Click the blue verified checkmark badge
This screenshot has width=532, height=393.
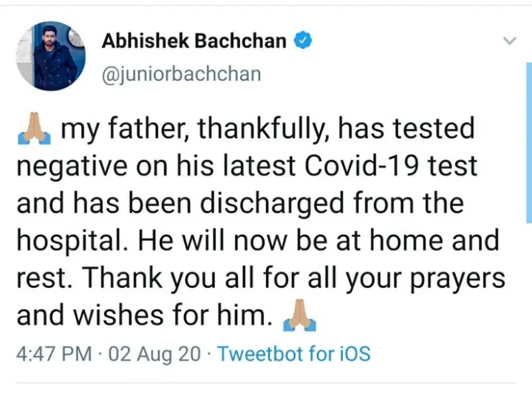pos(303,41)
